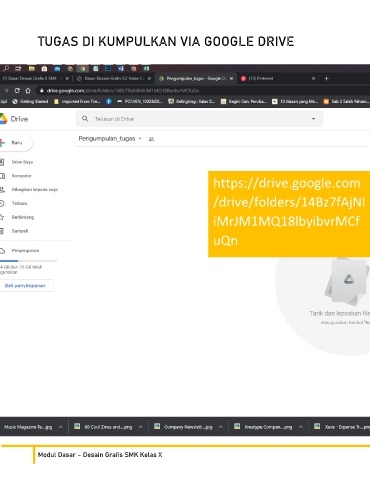Open Terbaru recent files

click(x=19, y=203)
